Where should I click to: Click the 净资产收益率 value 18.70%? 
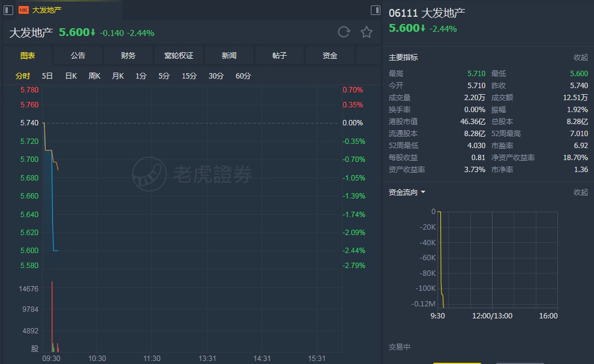coord(575,158)
